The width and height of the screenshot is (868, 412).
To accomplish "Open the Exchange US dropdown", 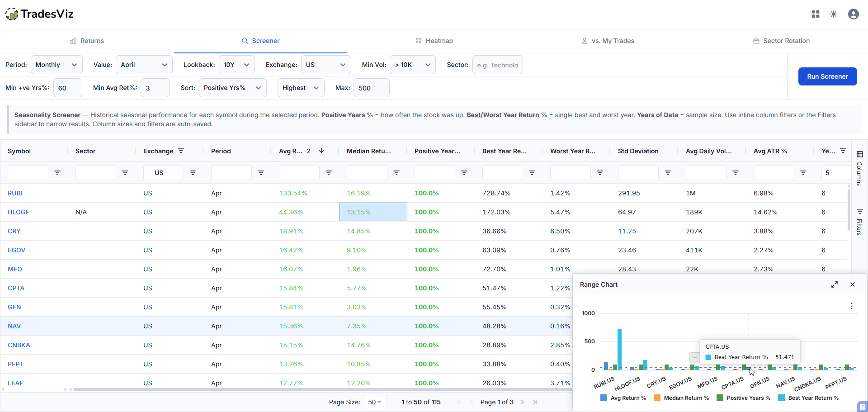I will click(326, 65).
